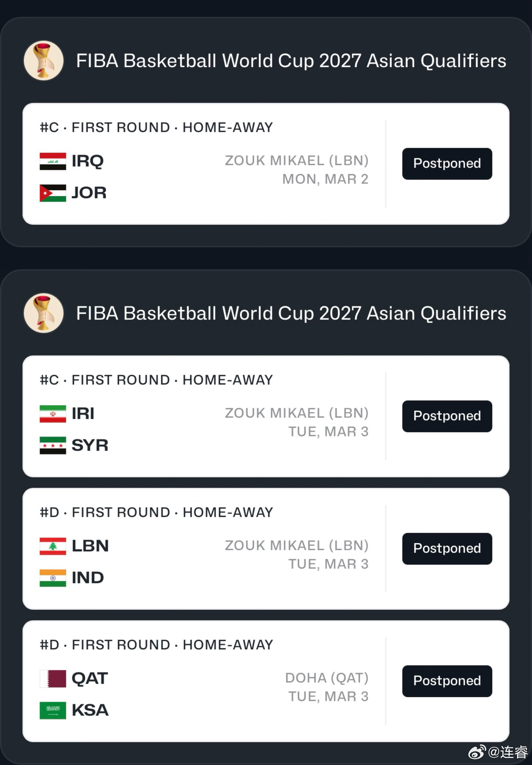
Task: Select the LBN team name
Action: coord(90,546)
